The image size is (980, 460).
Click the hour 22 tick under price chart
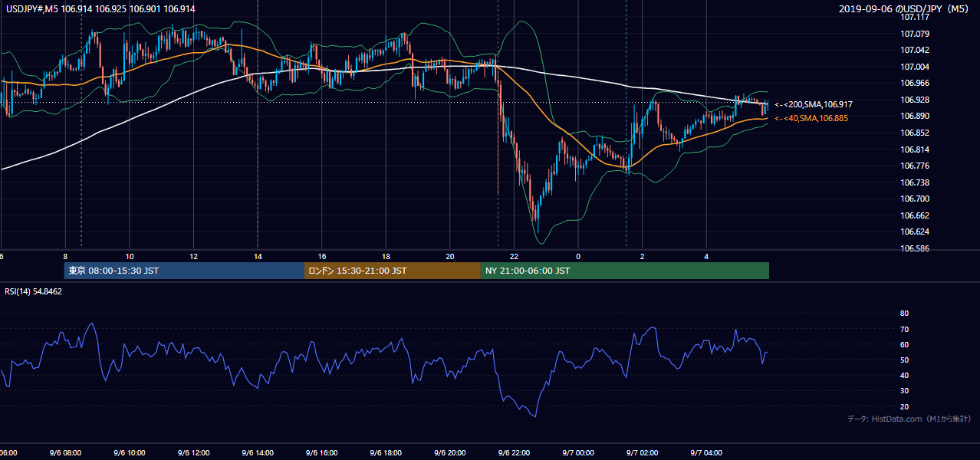click(x=514, y=257)
